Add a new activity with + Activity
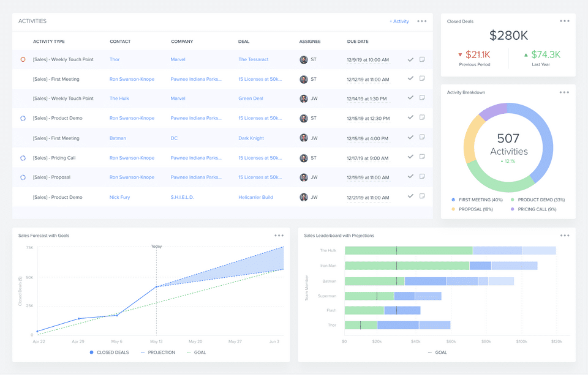 click(399, 21)
